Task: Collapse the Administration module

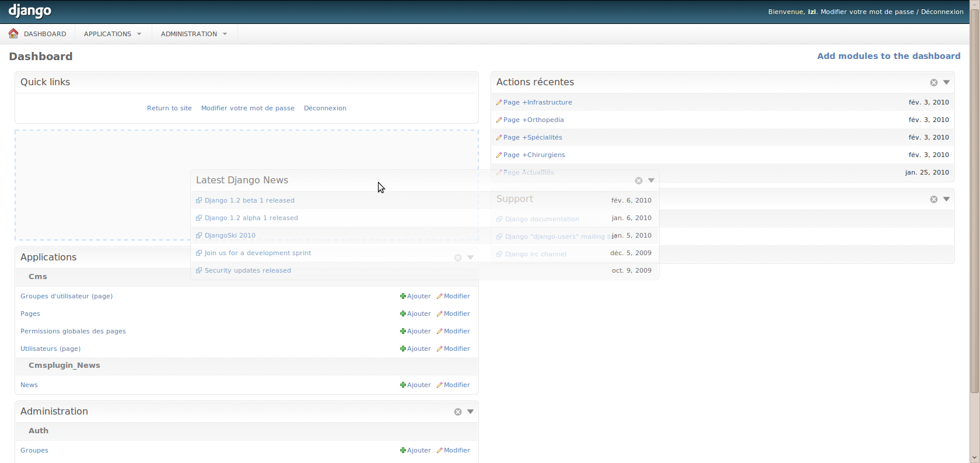Action: click(470, 412)
